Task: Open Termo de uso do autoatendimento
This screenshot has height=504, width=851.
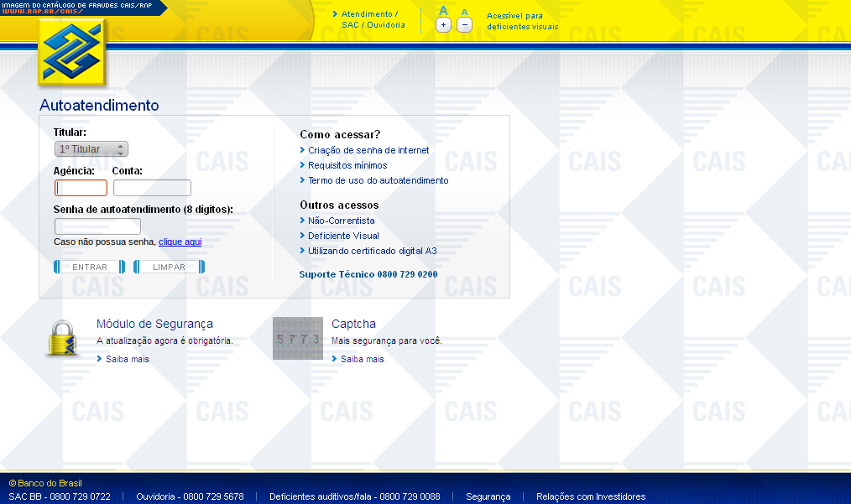Action: pos(378,180)
